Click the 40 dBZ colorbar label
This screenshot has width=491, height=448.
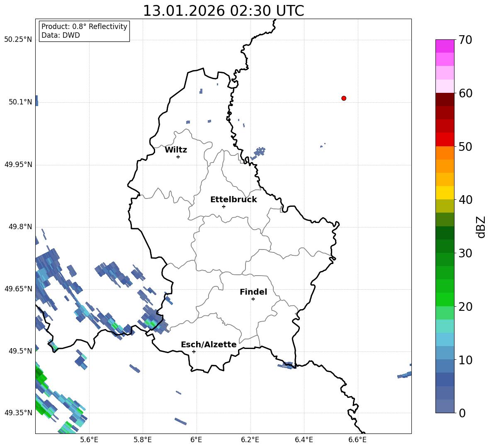(465, 200)
